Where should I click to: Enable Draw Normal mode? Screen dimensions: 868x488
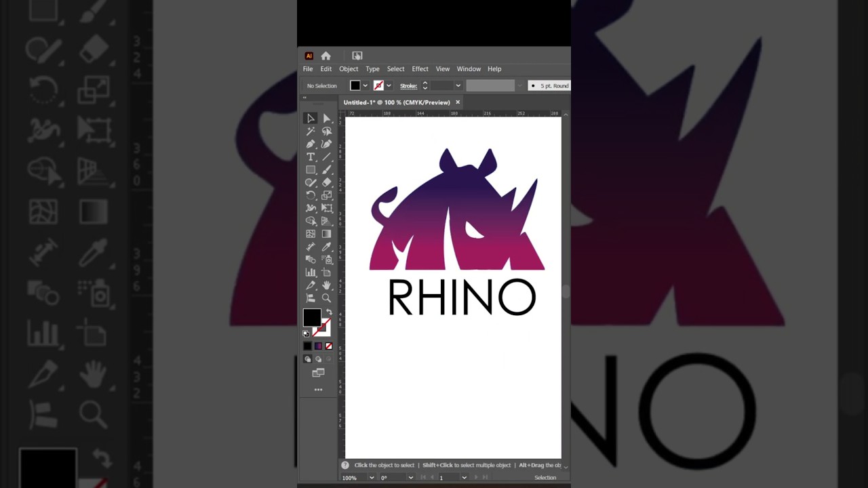308,359
